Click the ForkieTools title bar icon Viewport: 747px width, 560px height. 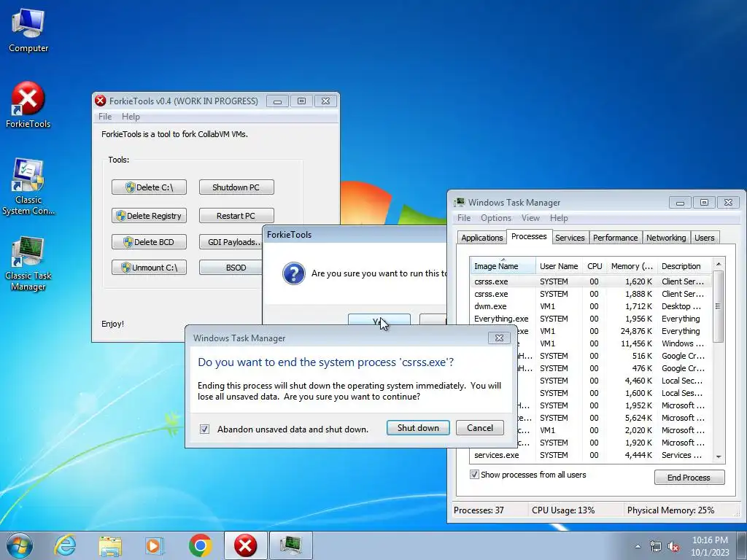[100, 101]
